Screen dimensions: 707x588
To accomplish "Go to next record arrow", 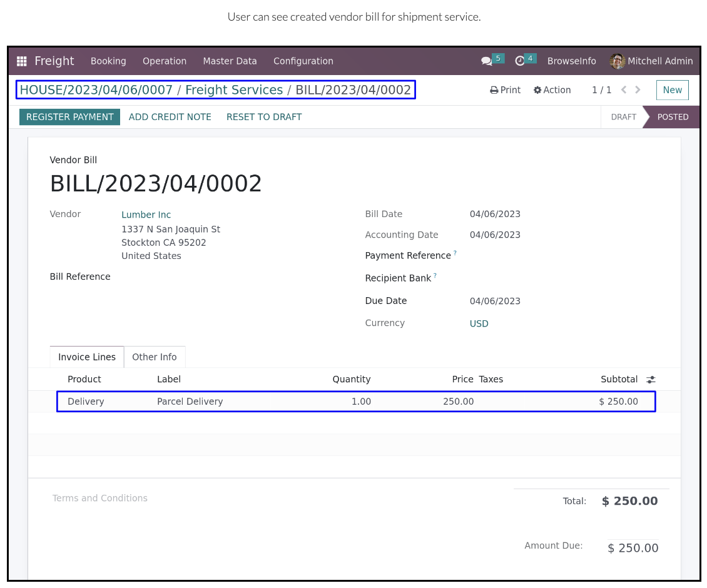I will (x=638, y=89).
